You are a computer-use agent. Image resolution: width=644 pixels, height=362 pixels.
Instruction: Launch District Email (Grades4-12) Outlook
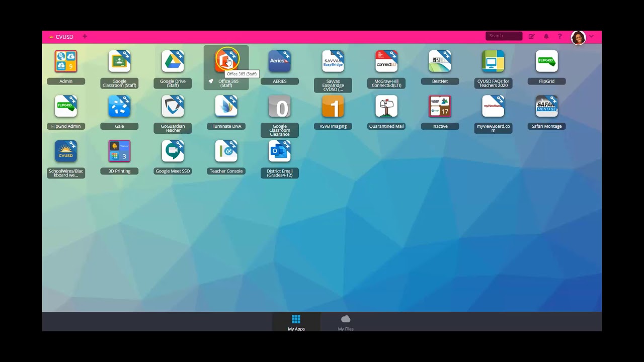pyautogui.click(x=280, y=151)
